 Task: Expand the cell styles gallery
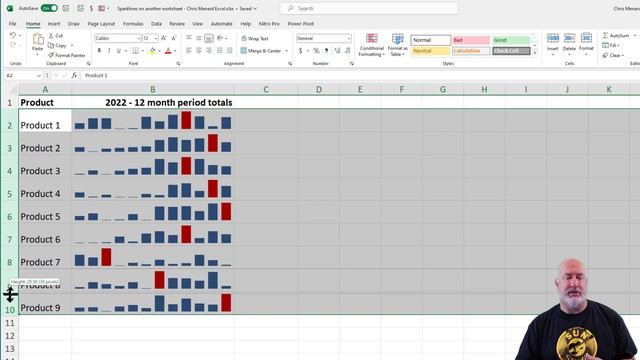coord(535,53)
